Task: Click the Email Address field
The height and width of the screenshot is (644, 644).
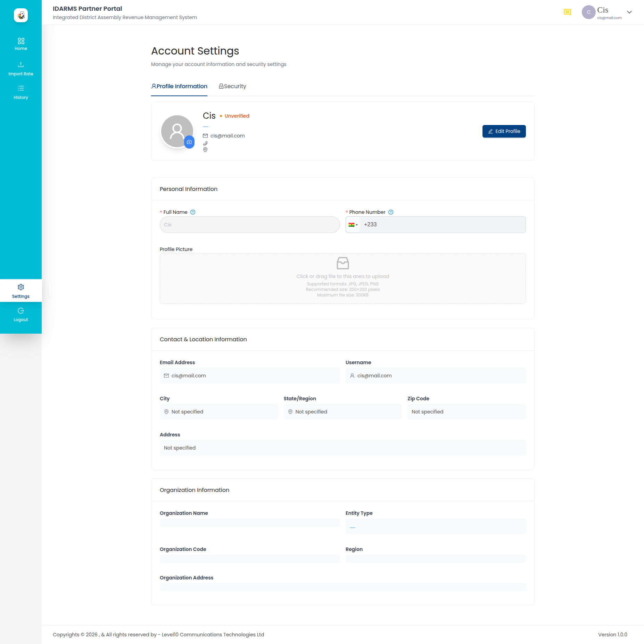Action: (x=250, y=376)
